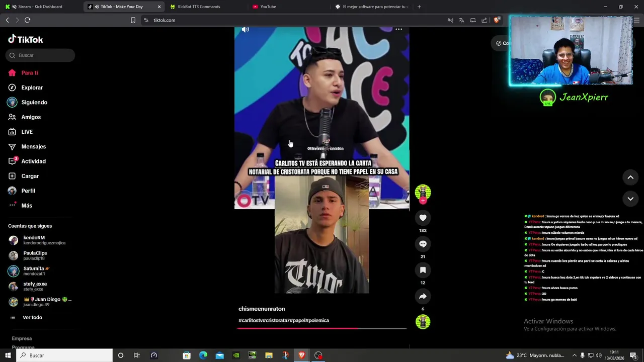Open a new browser tab
Screen dimensions: 644x362
[419, 7]
